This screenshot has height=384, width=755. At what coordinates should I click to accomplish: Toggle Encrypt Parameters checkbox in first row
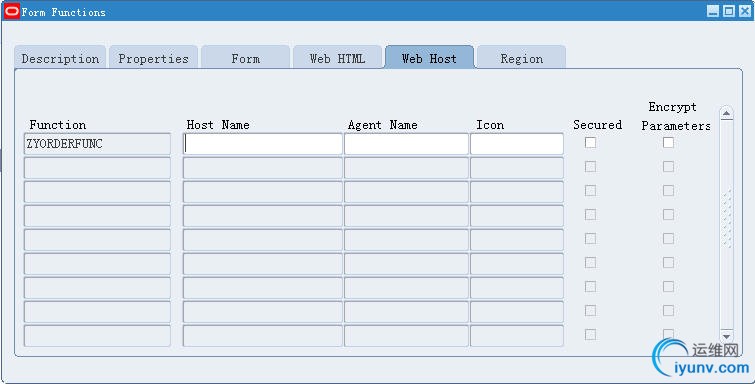668,143
